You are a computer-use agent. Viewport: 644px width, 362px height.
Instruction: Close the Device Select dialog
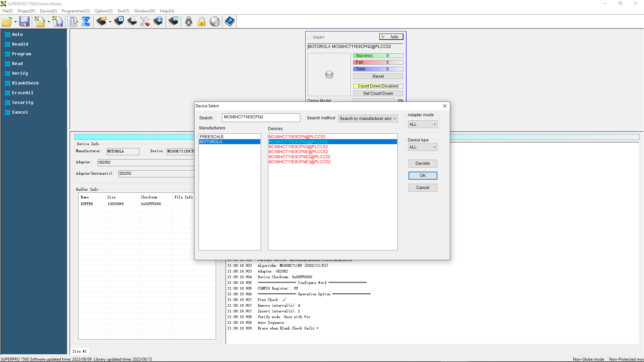tap(445, 106)
